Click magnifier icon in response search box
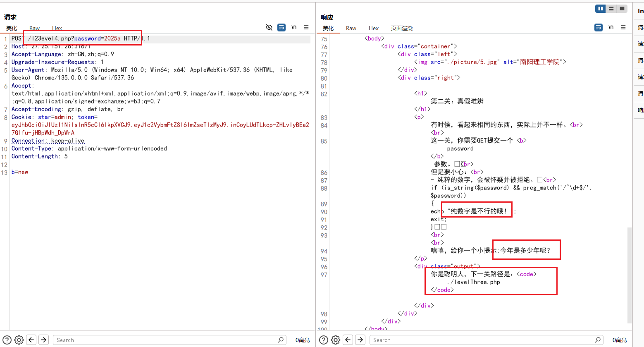644x347 pixels. pos(598,340)
